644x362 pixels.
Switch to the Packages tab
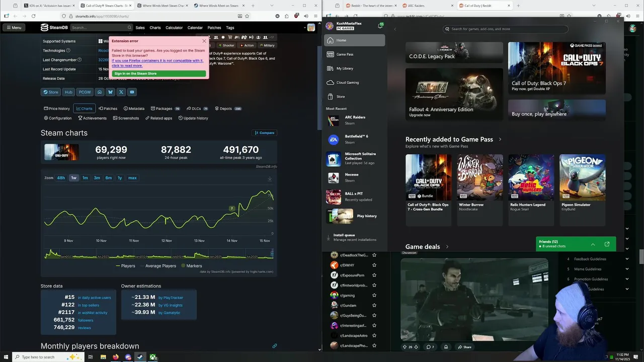166,109
